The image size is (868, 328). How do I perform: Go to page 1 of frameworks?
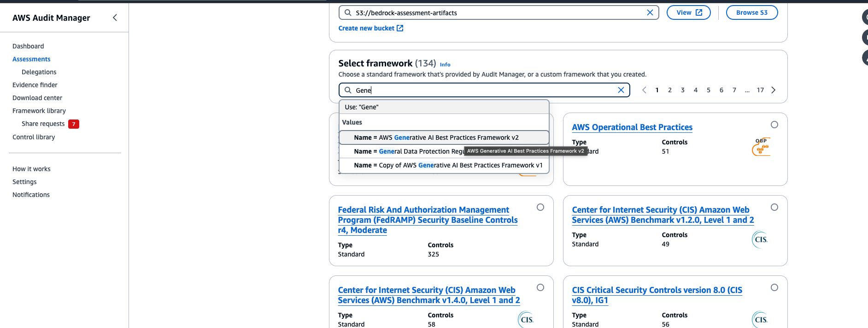pyautogui.click(x=657, y=90)
